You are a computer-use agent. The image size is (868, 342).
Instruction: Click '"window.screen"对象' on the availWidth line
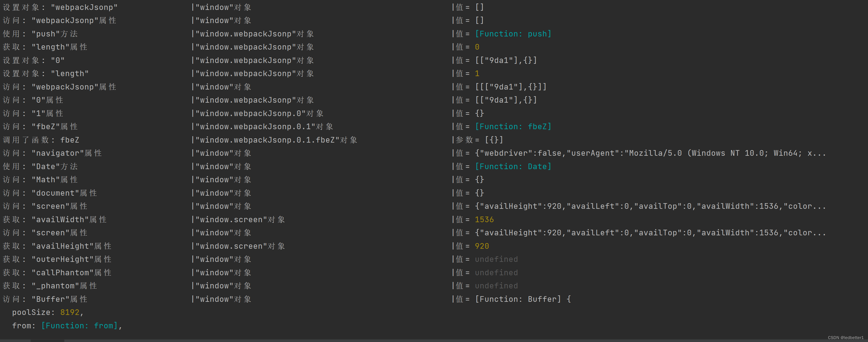tap(240, 220)
